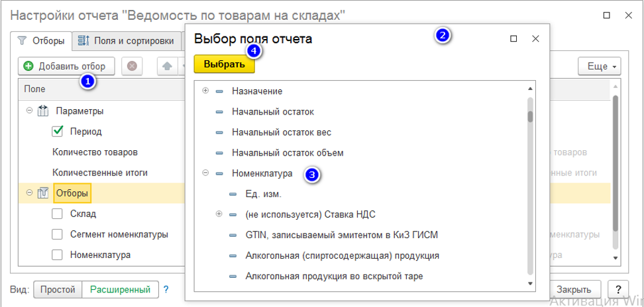Select the Количество товаров row
Viewport: 644px width, 307px height.
[x=95, y=152]
